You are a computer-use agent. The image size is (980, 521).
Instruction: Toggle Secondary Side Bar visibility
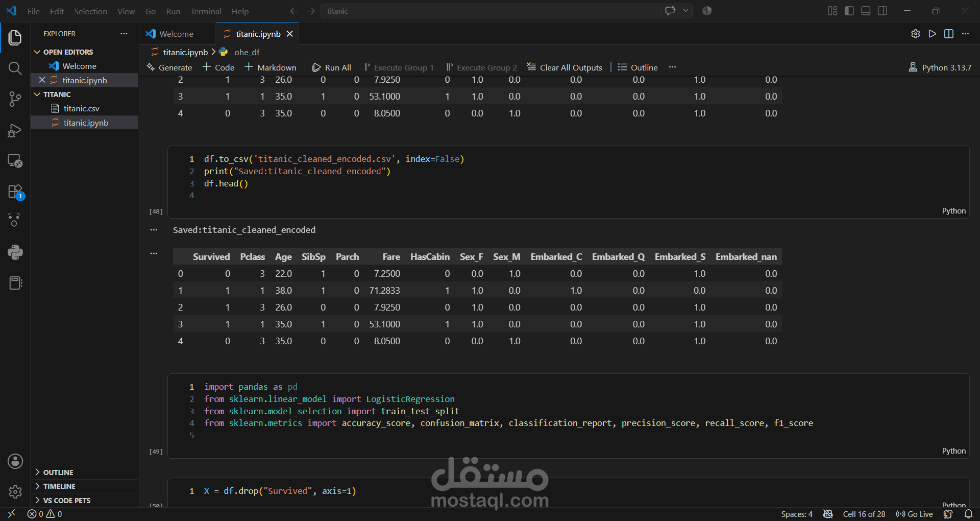(x=883, y=11)
